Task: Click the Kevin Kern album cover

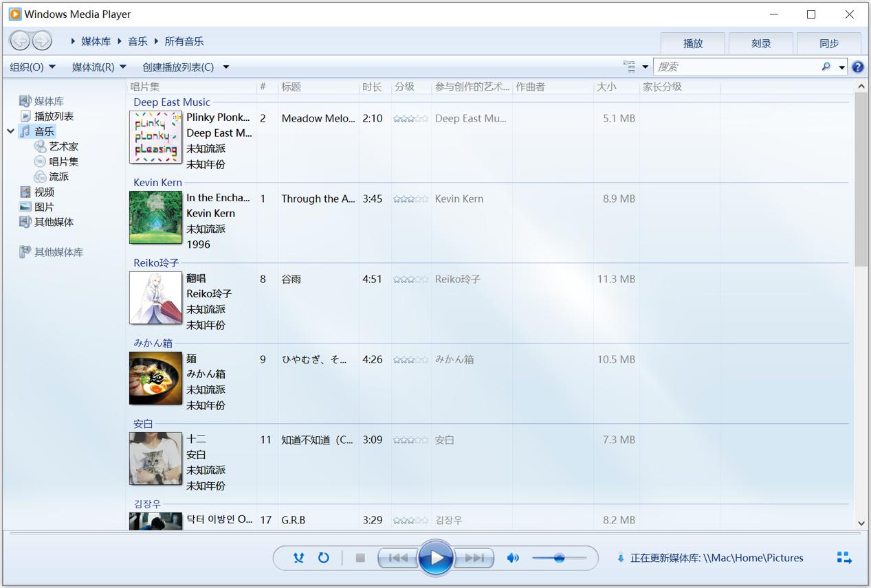Action: click(156, 218)
